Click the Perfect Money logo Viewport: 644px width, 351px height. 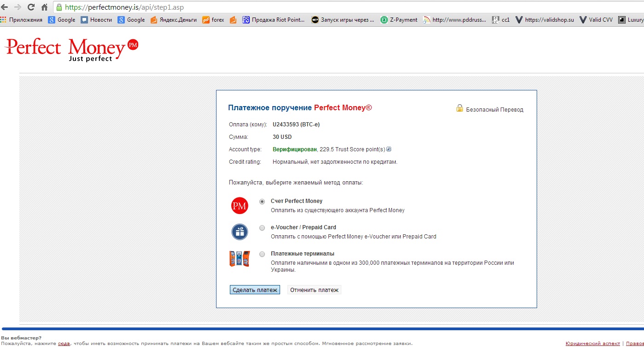(71, 50)
